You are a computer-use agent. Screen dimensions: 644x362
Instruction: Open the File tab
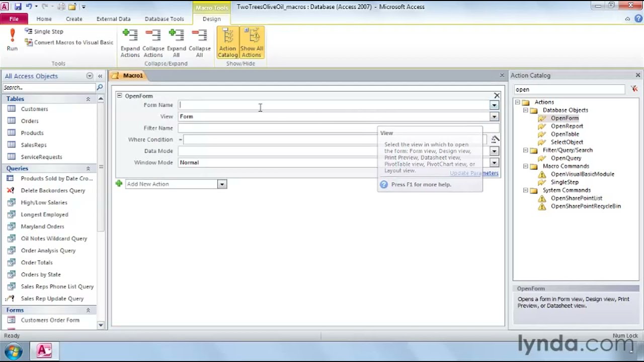[14, 19]
